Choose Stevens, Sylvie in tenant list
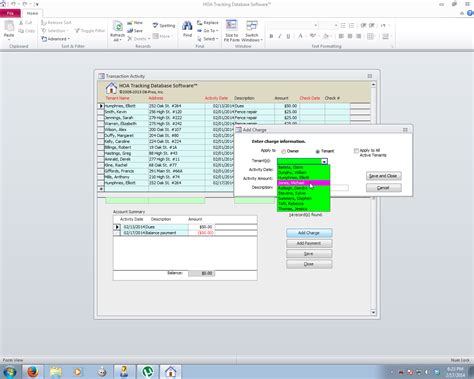This screenshot has height=379, width=474. 303,193
